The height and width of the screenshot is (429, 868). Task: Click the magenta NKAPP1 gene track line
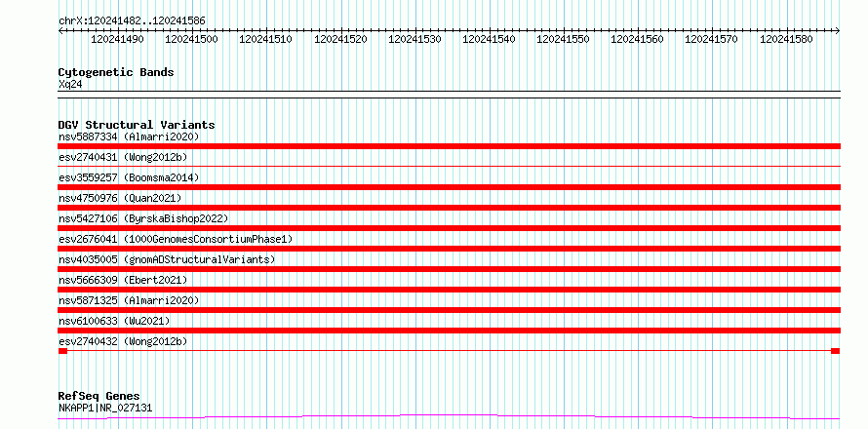pos(449,417)
